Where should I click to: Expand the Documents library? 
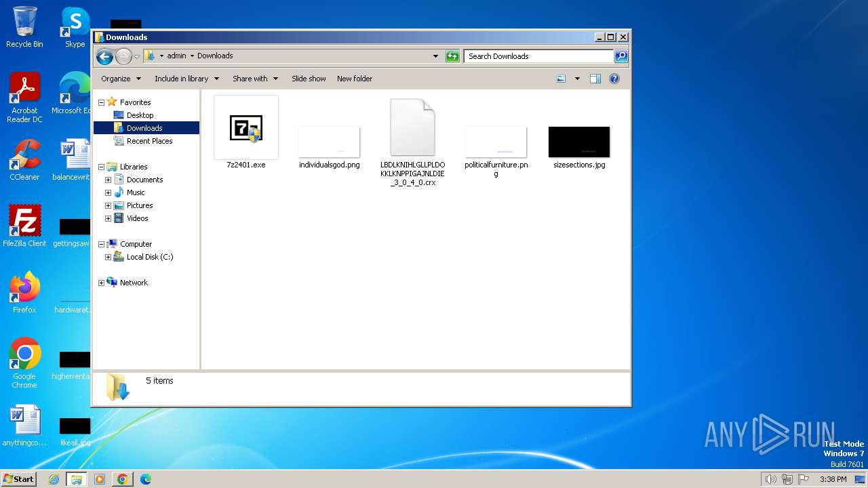(108, 180)
